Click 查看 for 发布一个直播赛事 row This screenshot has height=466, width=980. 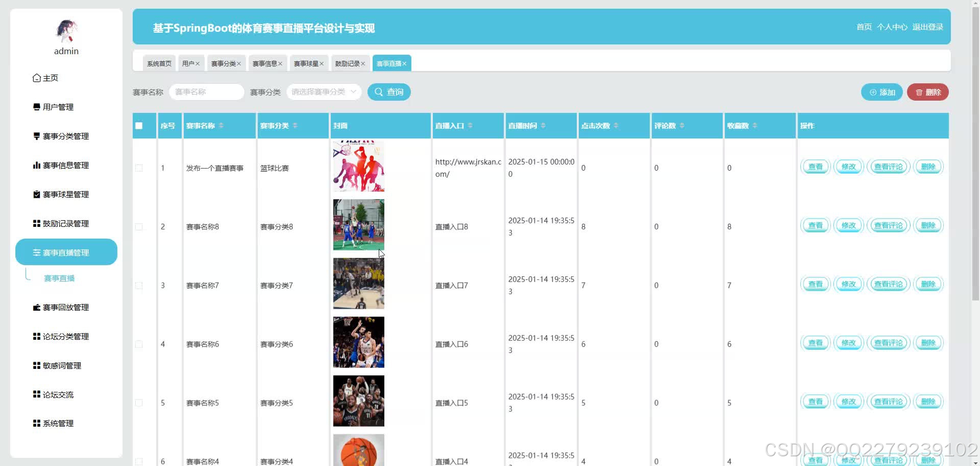[x=816, y=167]
